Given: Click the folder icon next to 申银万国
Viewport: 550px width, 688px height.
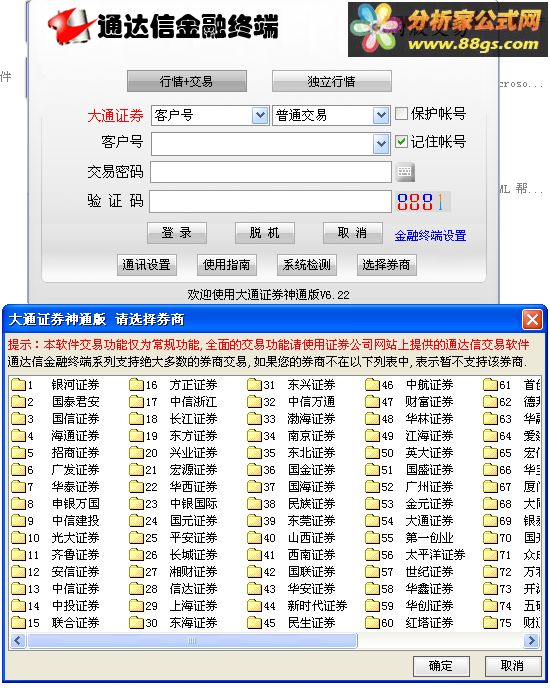Looking at the screenshot, I should pyautogui.click(x=18, y=504).
